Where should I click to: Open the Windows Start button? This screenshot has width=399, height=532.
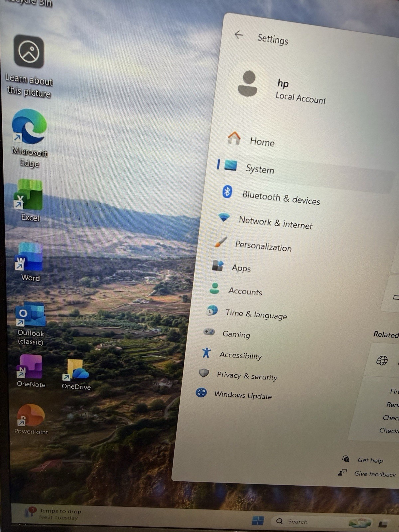(258, 520)
